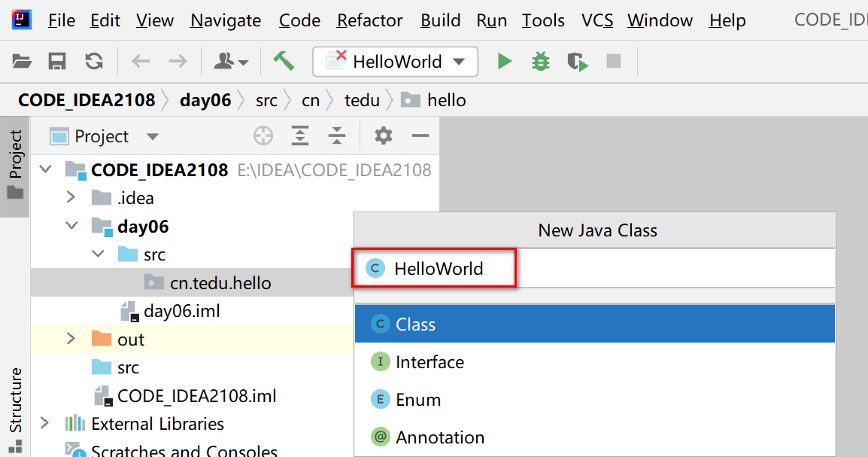Save all files using the toolbar icon
Viewport: 868px width, 457px height.
coord(56,62)
